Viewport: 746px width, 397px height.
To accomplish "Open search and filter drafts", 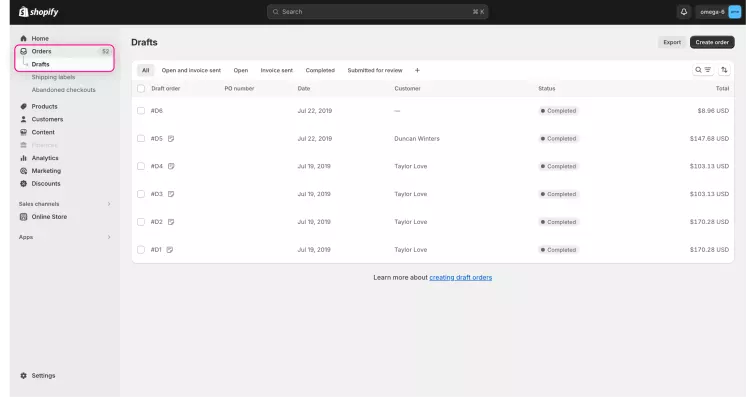I will coord(703,70).
